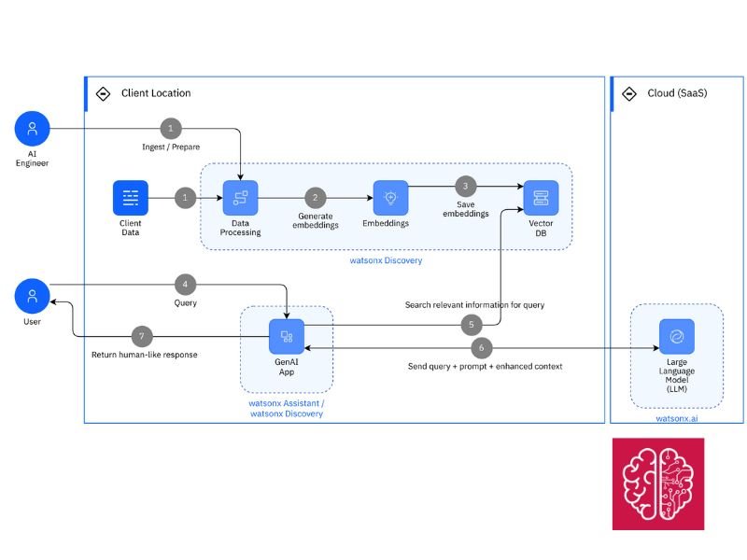This screenshot has width=747, height=560.
Task: Click the "Embeddings" label under the lightbulb
Action: (x=386, y=223)
